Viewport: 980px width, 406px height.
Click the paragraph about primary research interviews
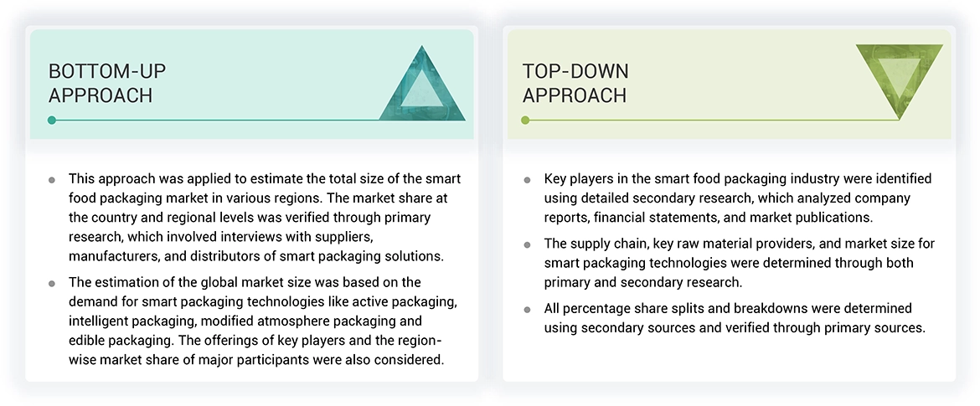click(264, 218)
